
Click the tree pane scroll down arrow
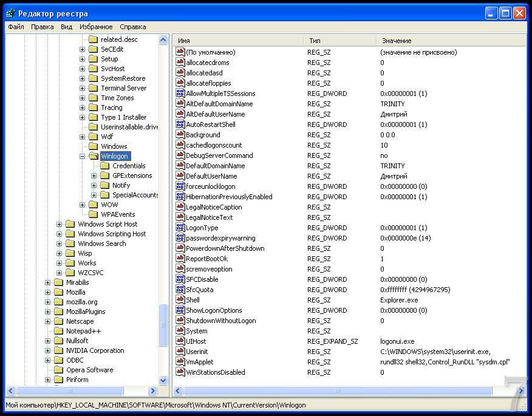[163, 380]
